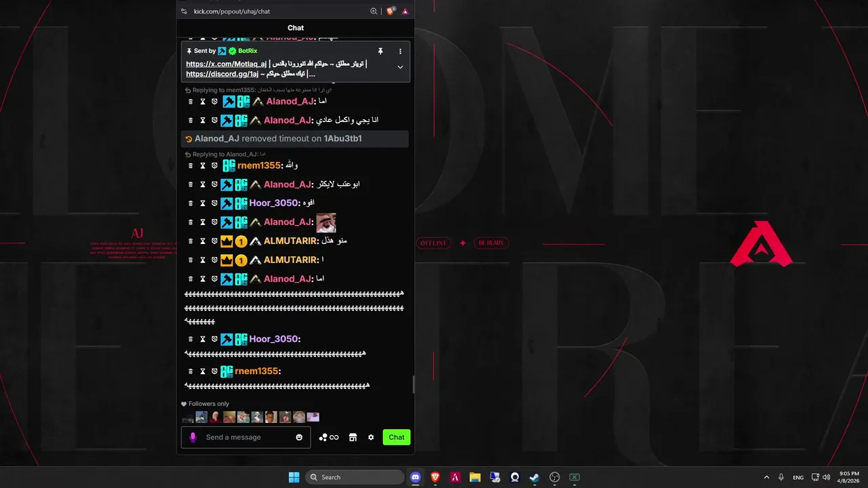
Task: Open site information icon beside the URL
Action: [x=184, y=11]
